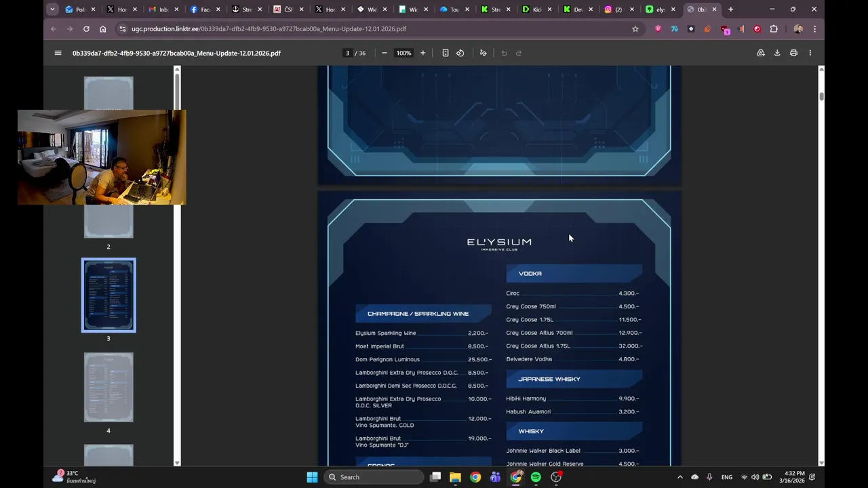Bookmark this page with star icon
The height and width of the screenshot is (488, 868).
635,29
